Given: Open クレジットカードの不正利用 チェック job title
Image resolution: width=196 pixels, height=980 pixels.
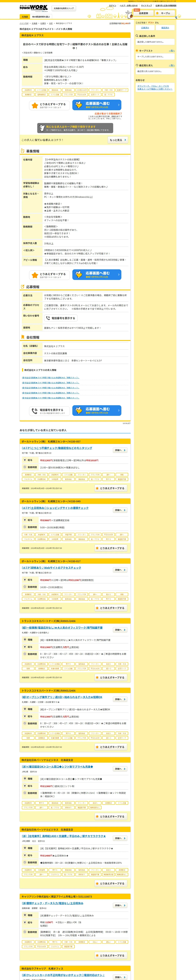Looking at the screenshot, I should [x=63, y=975].
